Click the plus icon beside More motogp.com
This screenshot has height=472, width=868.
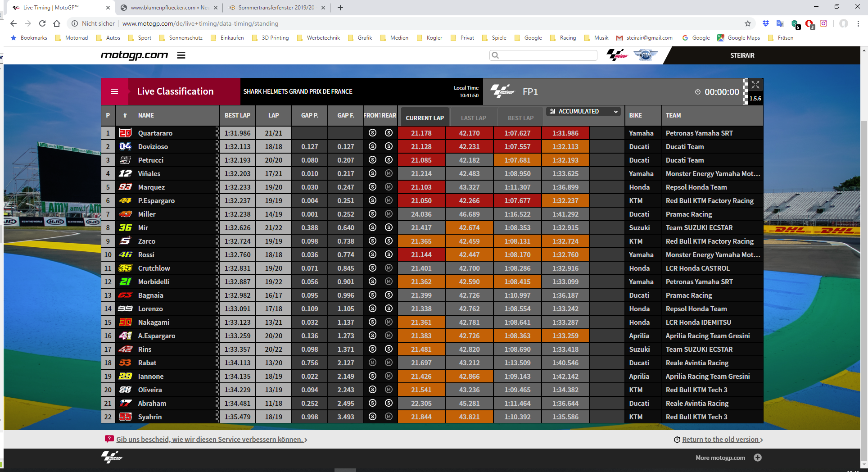point(758,458)
